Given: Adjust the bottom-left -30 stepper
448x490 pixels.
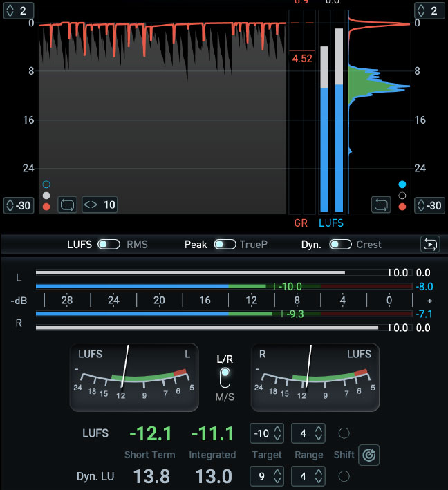Looking at the screenshot, I should [19, 206].
